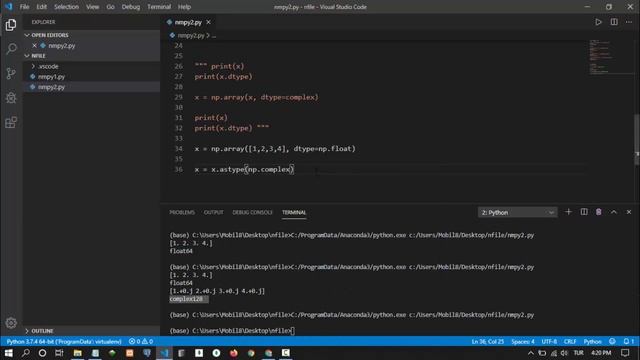Click highlighted complex128 output in terminal

coord(189,299)
